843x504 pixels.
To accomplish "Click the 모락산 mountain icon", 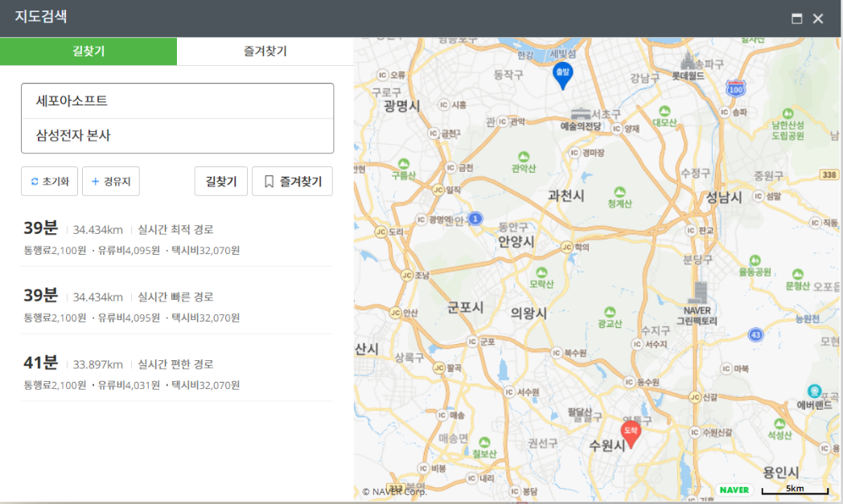I will pos(541,272).
